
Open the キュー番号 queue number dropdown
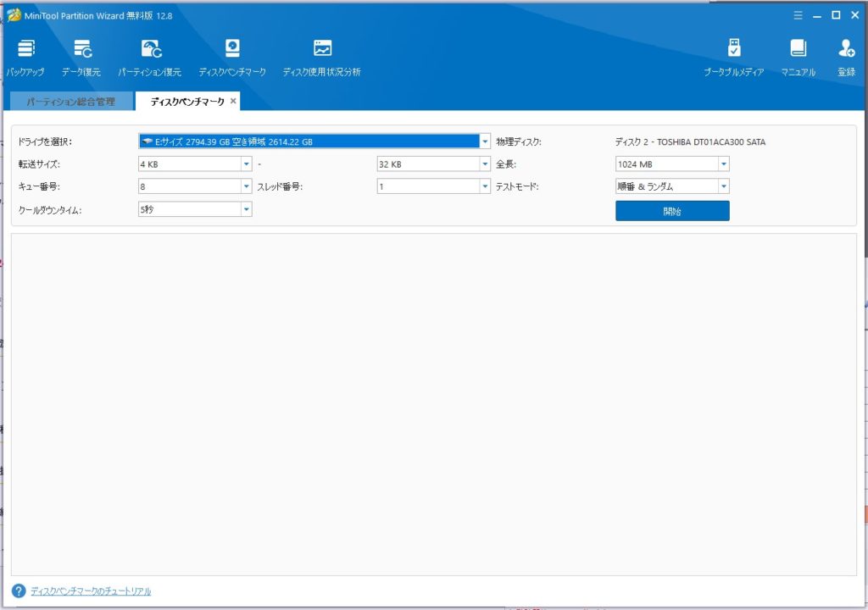click(x=246, y=187)
